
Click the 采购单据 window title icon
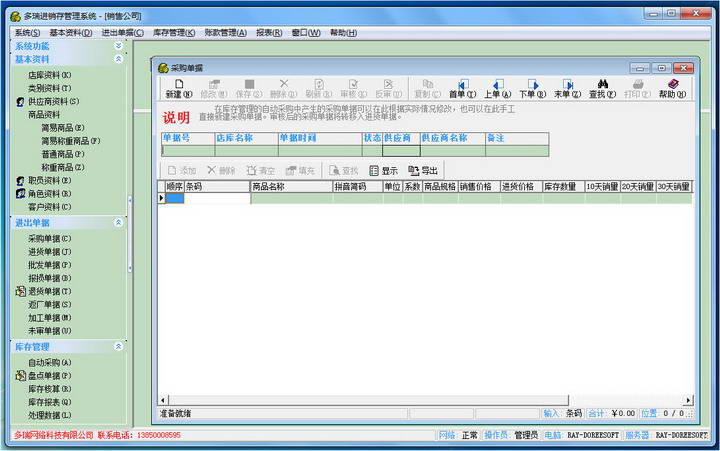pos(163,68)
